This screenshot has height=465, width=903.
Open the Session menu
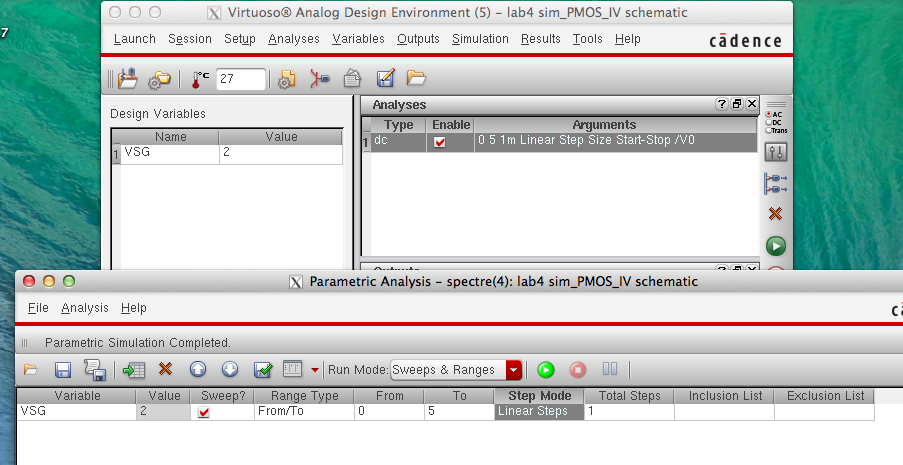[189, 39]
